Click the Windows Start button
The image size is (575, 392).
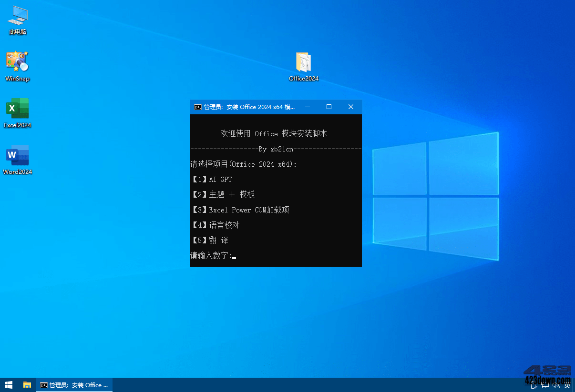click(x=8, y=385)
